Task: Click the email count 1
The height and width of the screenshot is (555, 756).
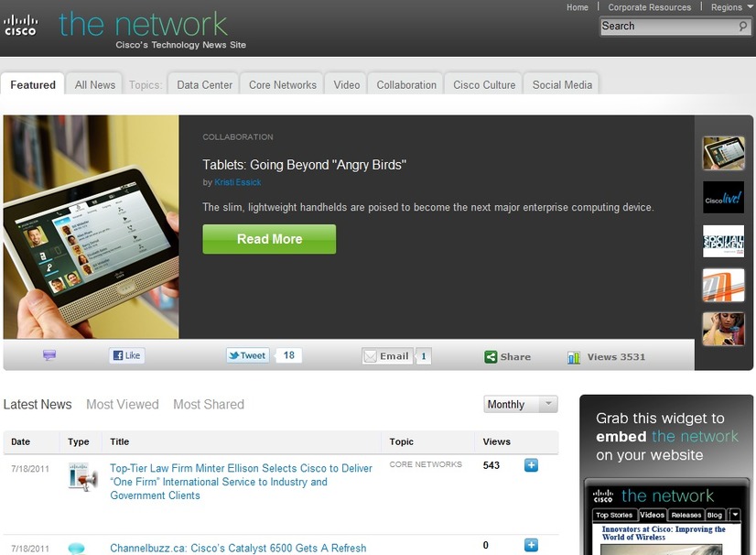Action: (x=424, y=356)
